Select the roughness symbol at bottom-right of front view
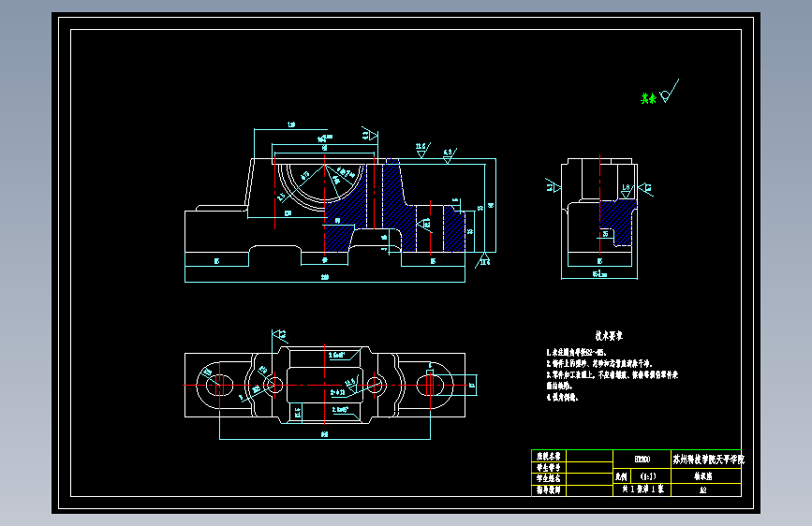 [483, 260]
